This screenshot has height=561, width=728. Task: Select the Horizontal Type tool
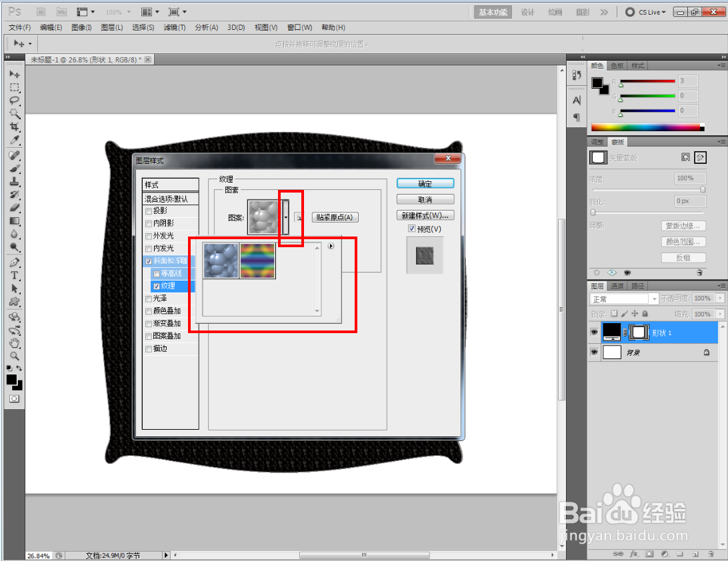[15, 275]
